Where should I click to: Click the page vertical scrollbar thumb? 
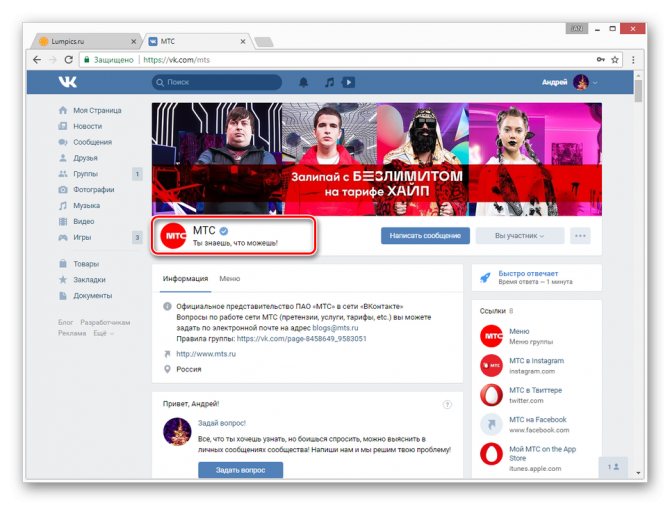pos(638,91)
